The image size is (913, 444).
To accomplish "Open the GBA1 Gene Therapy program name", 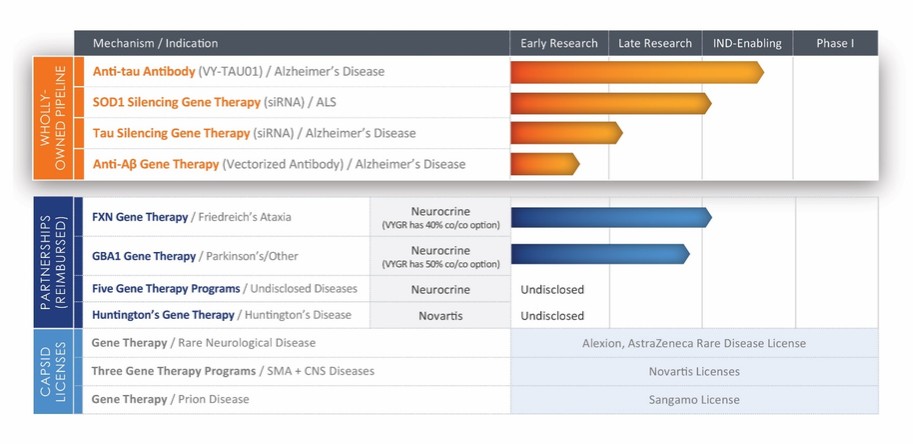I will click(144, 256).
